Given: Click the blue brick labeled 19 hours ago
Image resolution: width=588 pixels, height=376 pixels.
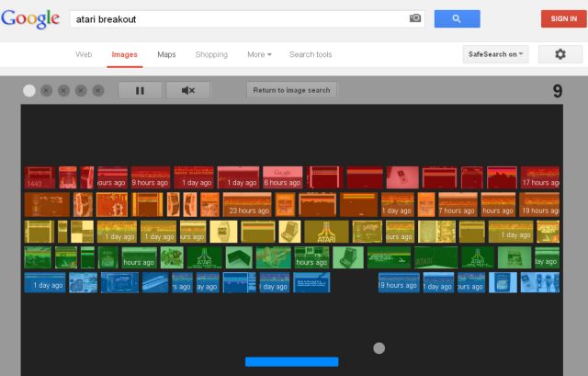Looking at the screenshot, I should click(x=399, y=282).
